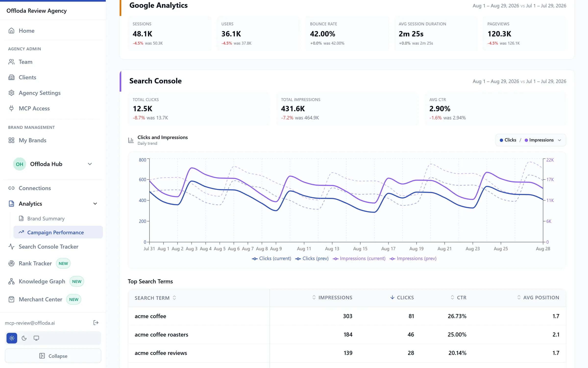Toggle Impressions (prev) legend series
The height and width of the screenshot is (368, 588).
point(413,258)
